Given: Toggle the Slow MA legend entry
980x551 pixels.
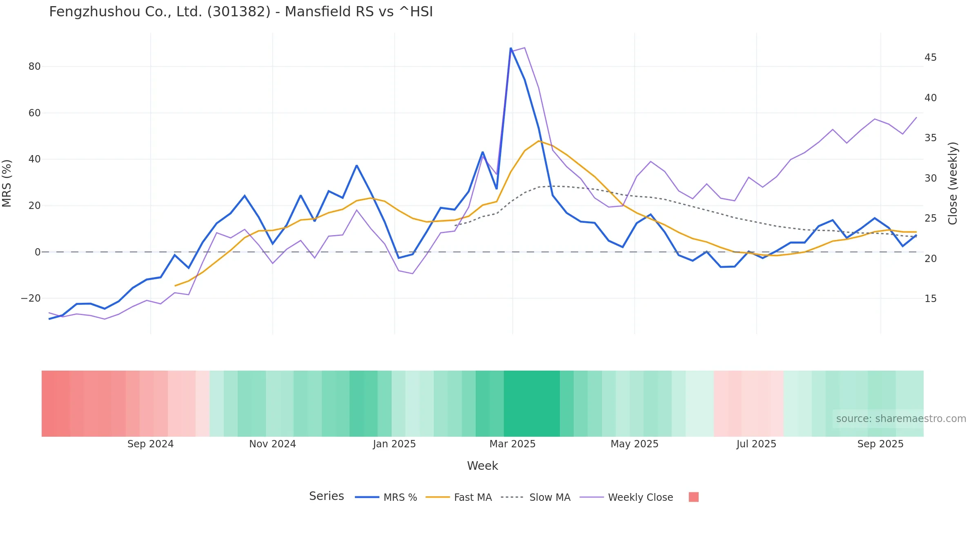Looking at the screenshot, I should [x=535, y=497].
